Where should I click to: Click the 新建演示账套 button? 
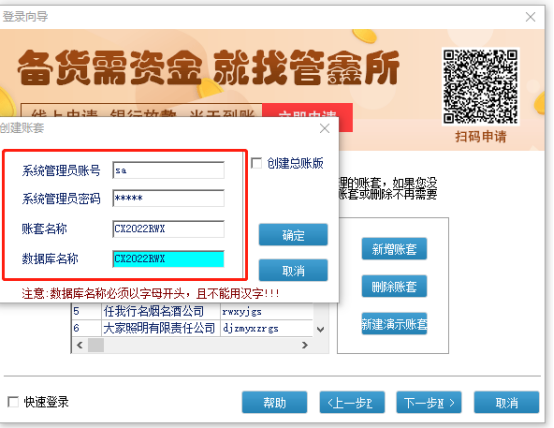click(x=394, y=323)
